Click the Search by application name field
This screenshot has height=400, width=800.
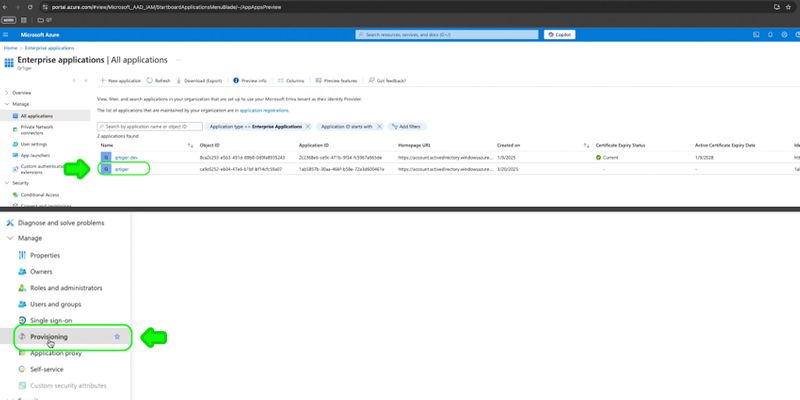pyautogui.click(x=149, y=126)
